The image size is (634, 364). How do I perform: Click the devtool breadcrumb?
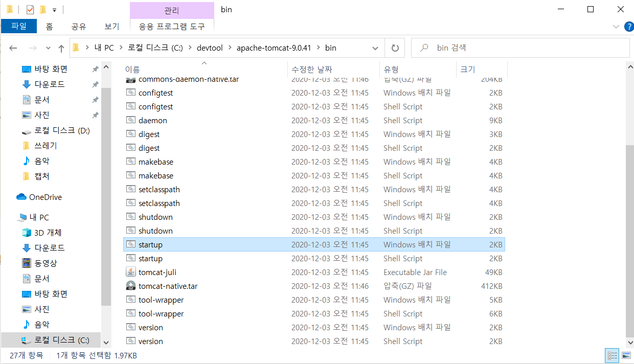210,48
